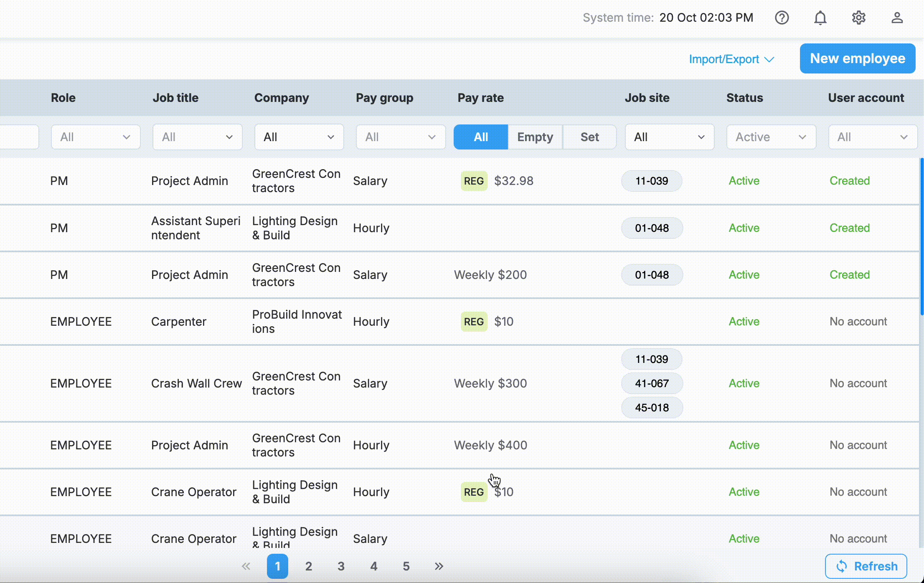
Task: Expand the Role filter dropdown
Action: click(94, 137)
